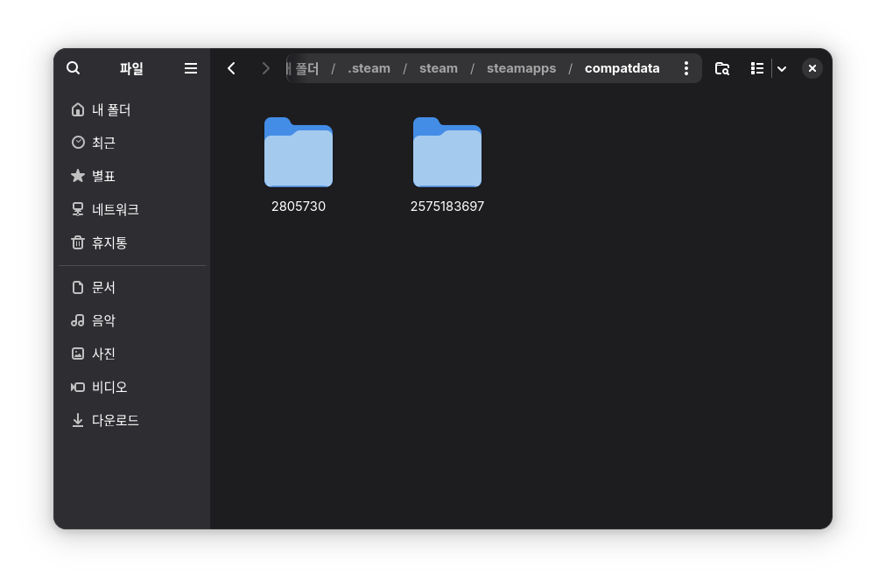Open 네트워크 network location in sidebar
The height and width of the screenshot is (588, 886).
click(x=115, y=209)
